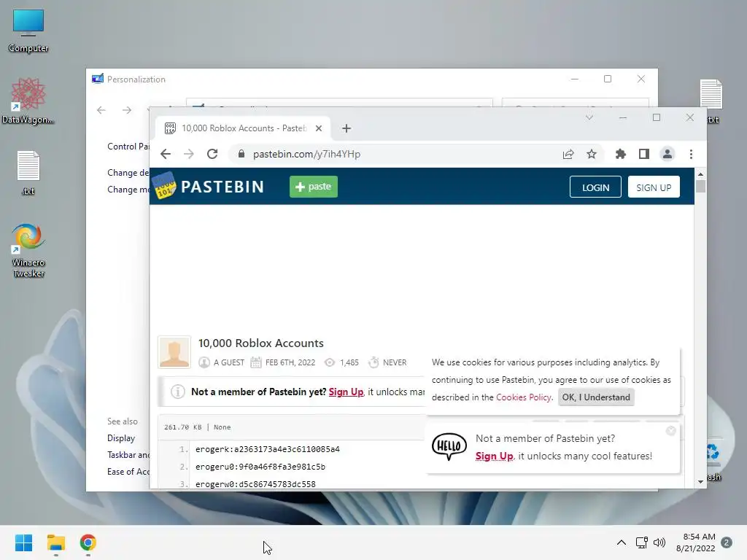747x560 pixels.
Task: Open Taskbar link in Personalization window
Action: [128, 455]
